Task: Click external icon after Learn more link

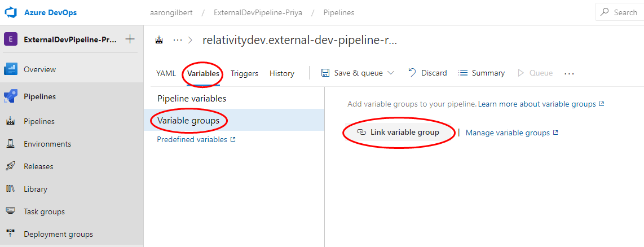Action: [601, 104]
